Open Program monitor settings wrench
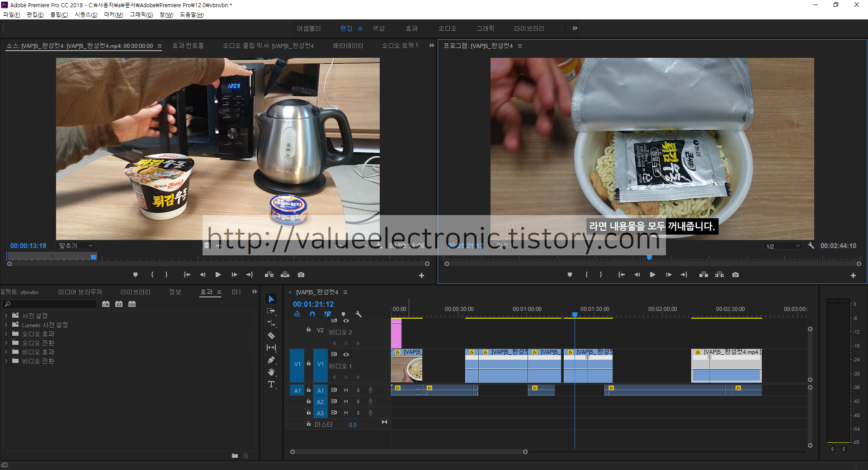 click(x=811, y=246)
